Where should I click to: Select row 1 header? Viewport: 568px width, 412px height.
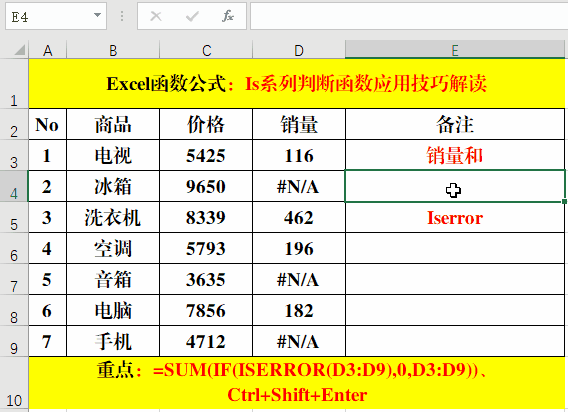tap(14, 84)
